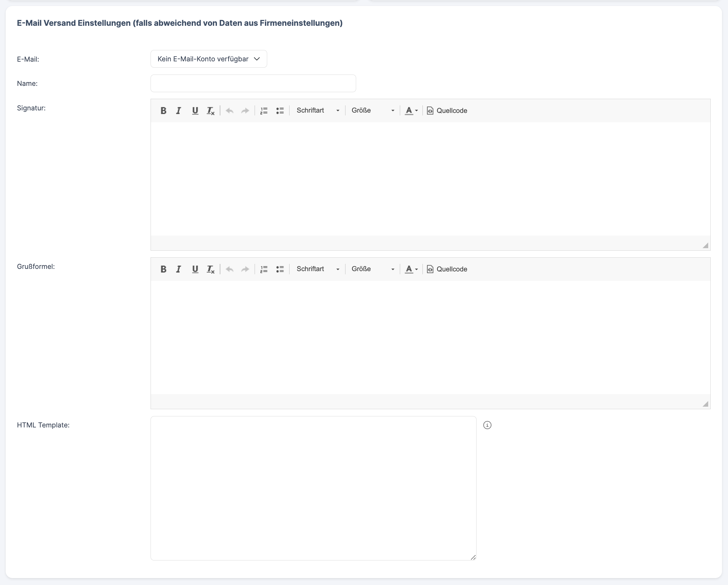Remove formatting in Signatur editor
Image resolution: width=728 pixels, height=585 pixels.
[x=210, y=110]
